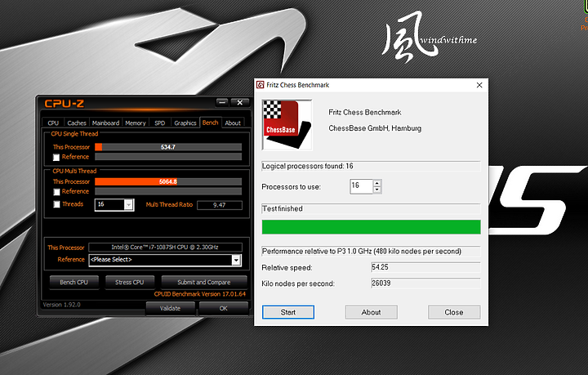Decrease Processors to use value
This screenshot has height=375, width=588.
(x=377, y=190)
